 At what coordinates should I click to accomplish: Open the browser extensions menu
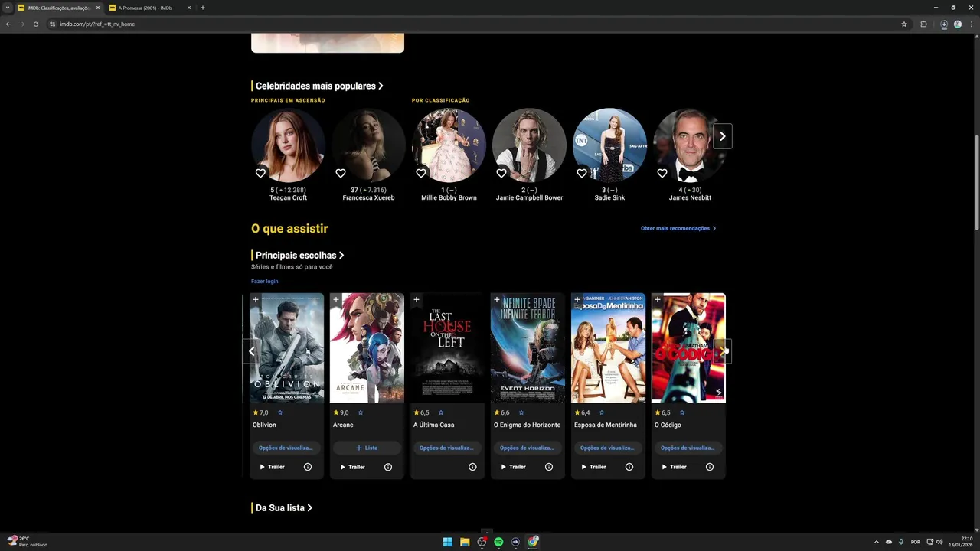pos(923,24)
